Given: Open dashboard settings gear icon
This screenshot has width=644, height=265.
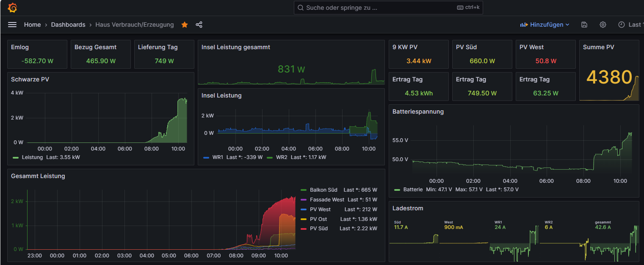Looking at the screenshot, I should 603,25.
